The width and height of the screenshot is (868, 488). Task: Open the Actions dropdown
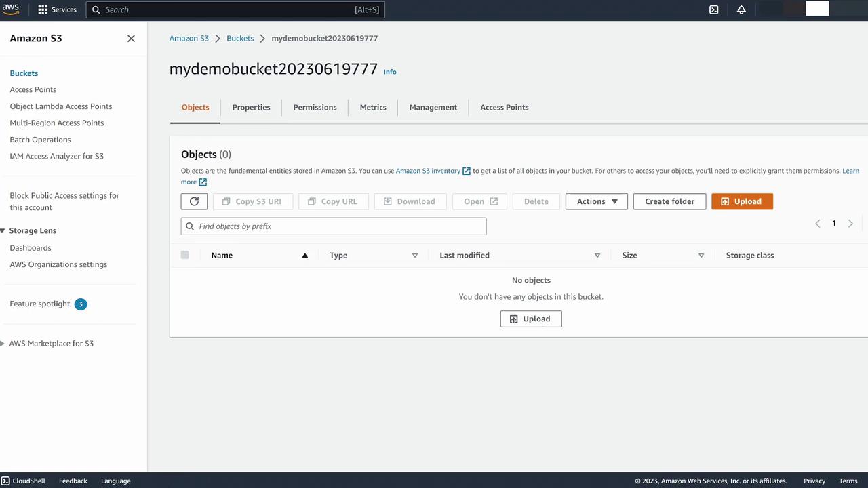click(x=597, y=201)
